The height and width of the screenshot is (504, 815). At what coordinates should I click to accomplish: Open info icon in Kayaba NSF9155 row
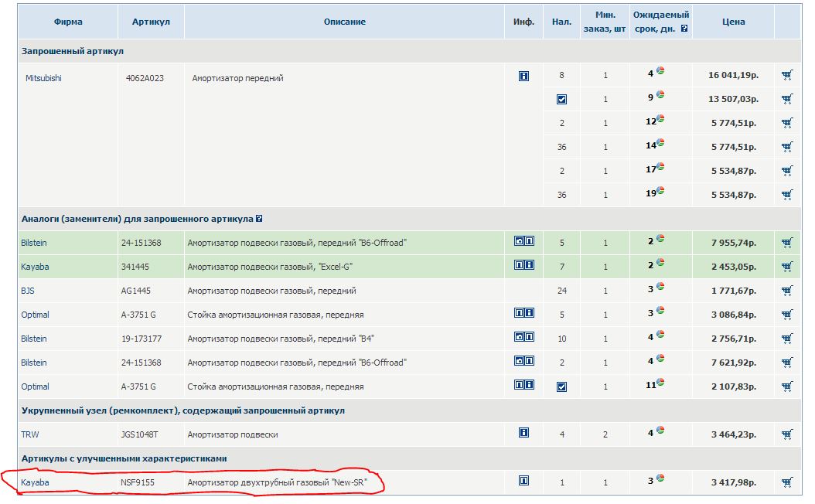click(524, 481)
